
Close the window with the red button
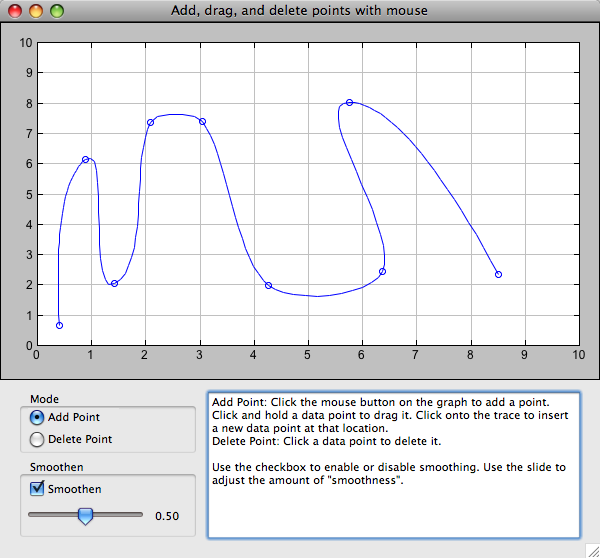tap(16, 11)
